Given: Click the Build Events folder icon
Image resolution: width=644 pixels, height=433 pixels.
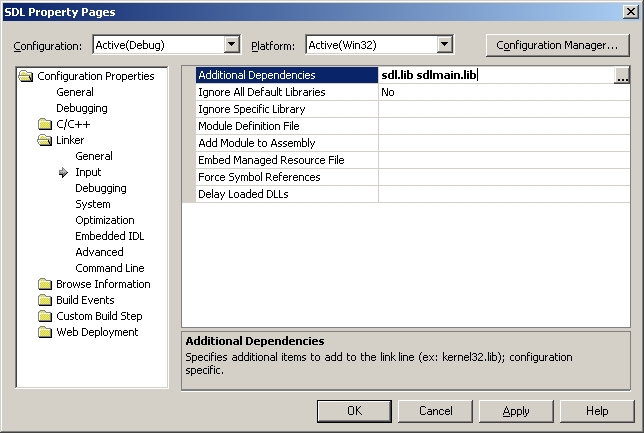Looking at the screenshot, I should [x=45, y=300].
